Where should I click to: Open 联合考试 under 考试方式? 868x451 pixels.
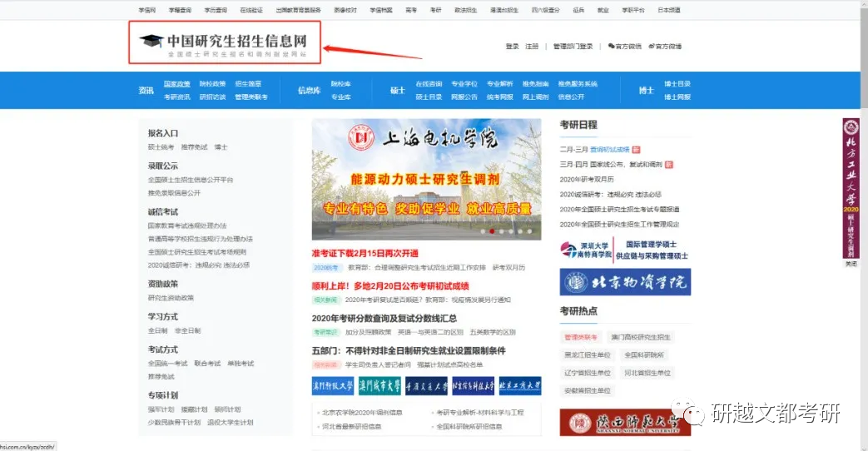[x=207, y=364]
